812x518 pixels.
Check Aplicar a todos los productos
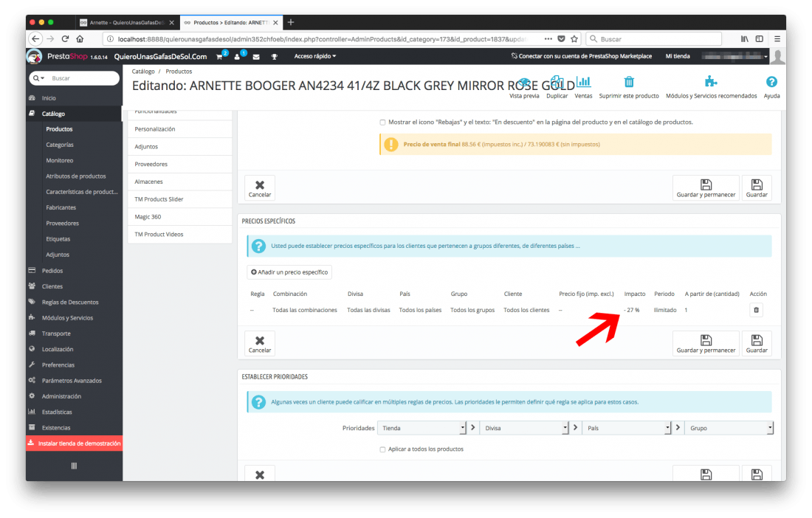point(382,449)
